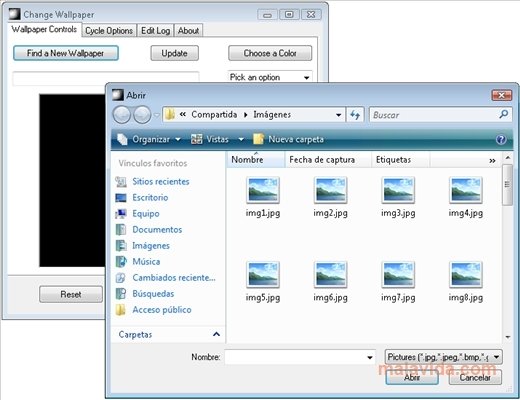This screenshot has width=520, height=400.
Task: Click the Documentos folder icon
Action: [x=121, y=230]
